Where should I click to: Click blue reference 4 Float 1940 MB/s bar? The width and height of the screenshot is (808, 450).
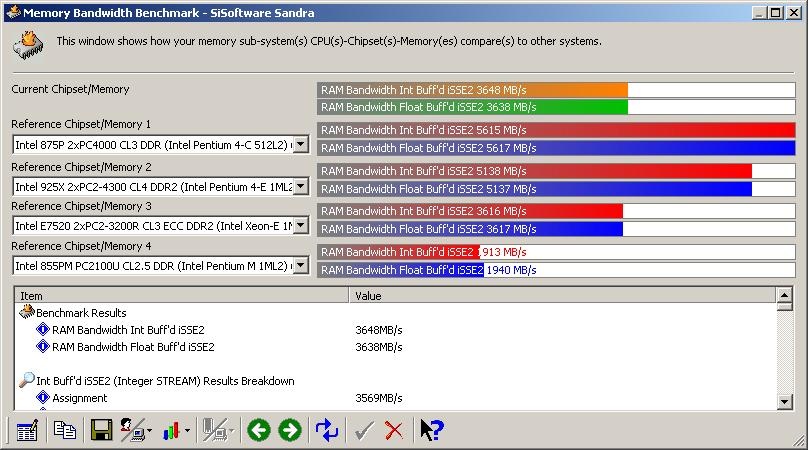tap(400, 270)
